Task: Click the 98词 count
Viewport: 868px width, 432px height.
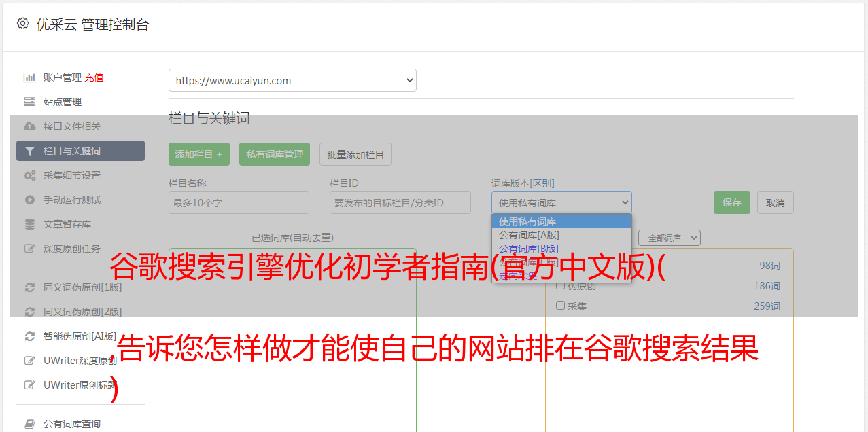Action: tap(769, 266)
